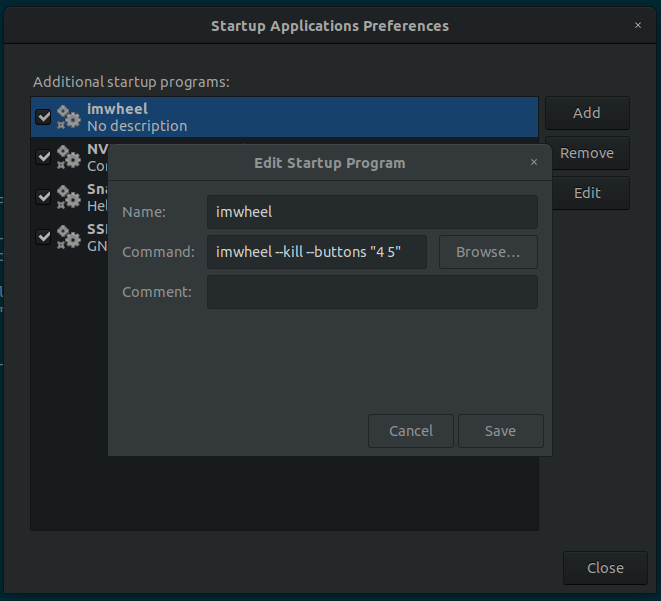The image size is (661, 601).
Task: Click the gears icon in the SS startup row
Action: click(69, 237)
